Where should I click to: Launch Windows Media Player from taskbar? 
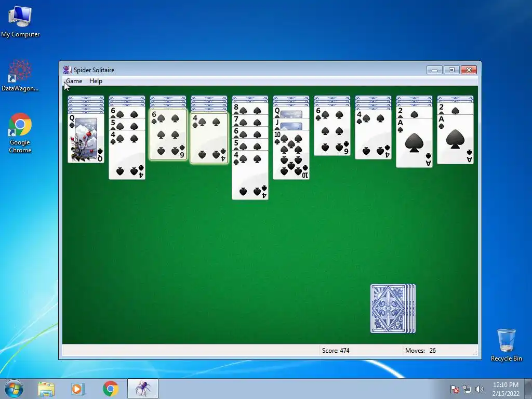point(78,389)
